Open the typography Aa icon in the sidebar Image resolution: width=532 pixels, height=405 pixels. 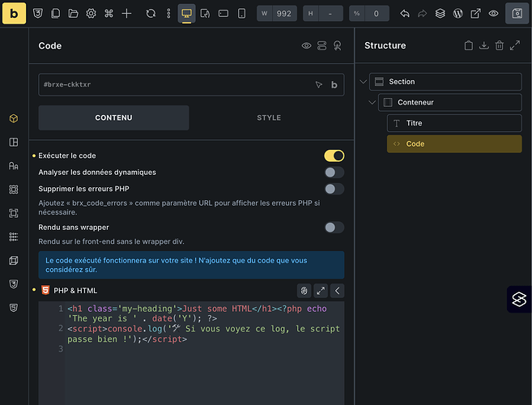14,166
